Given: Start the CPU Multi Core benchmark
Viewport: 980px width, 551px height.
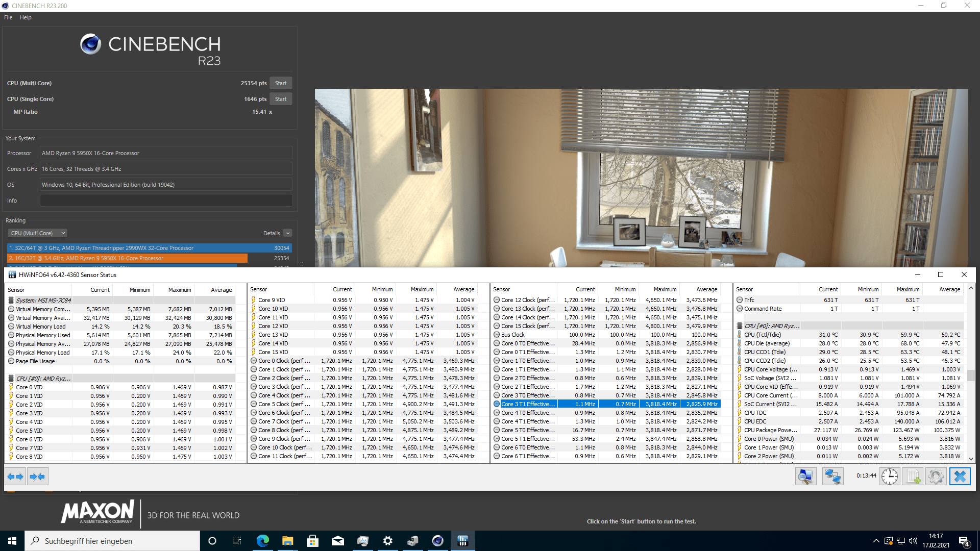Looking at the screenshot, I should (281, 83).
